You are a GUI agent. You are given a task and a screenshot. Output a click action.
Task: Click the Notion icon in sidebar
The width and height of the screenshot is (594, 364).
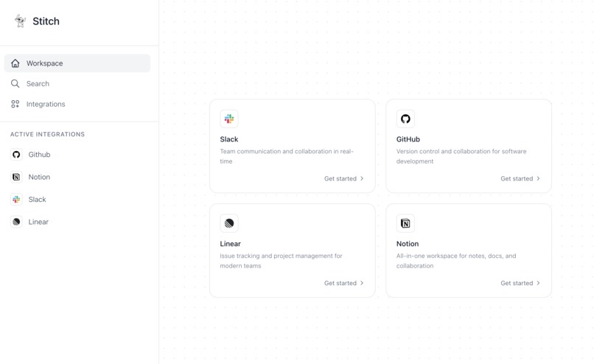(16, 177)
